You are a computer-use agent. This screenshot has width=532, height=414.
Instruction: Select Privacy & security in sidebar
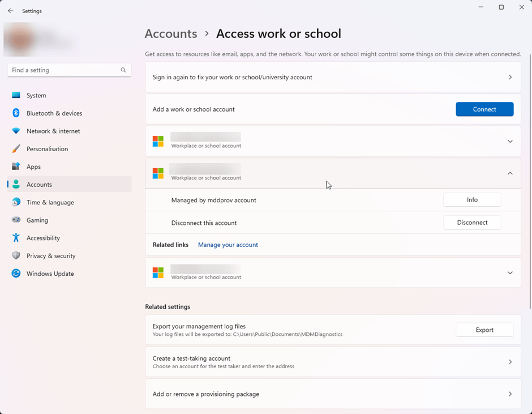pos(69,255)
